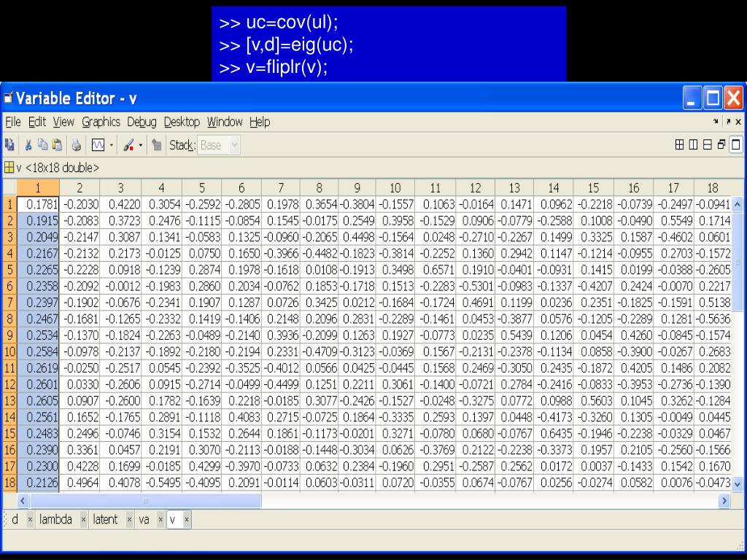Click the brush data icon
This screenshot has height=560, width=747.
(128, 145)
